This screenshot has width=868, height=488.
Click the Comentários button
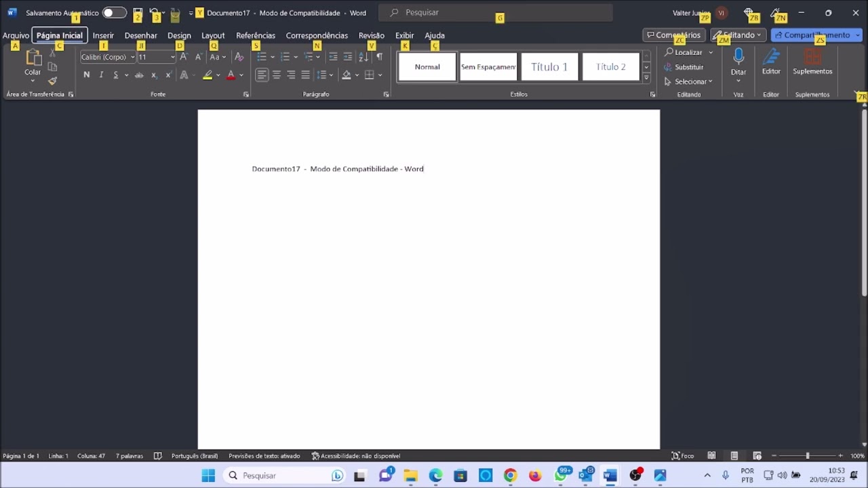673,35
